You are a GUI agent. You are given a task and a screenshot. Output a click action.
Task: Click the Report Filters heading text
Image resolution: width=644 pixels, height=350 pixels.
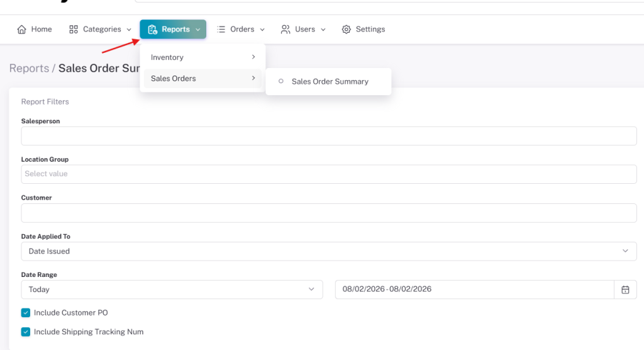(x=45, y=101)
